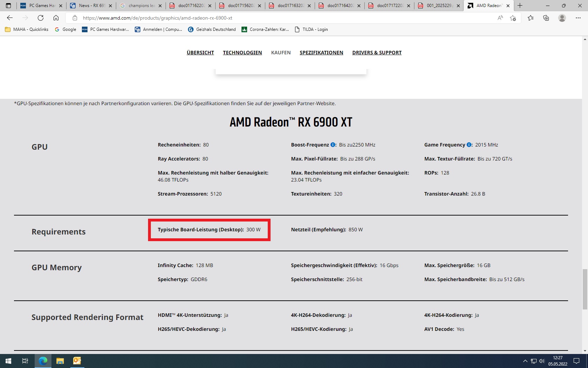
Task: Click the browser Back arrow
Action: (10, 18)
